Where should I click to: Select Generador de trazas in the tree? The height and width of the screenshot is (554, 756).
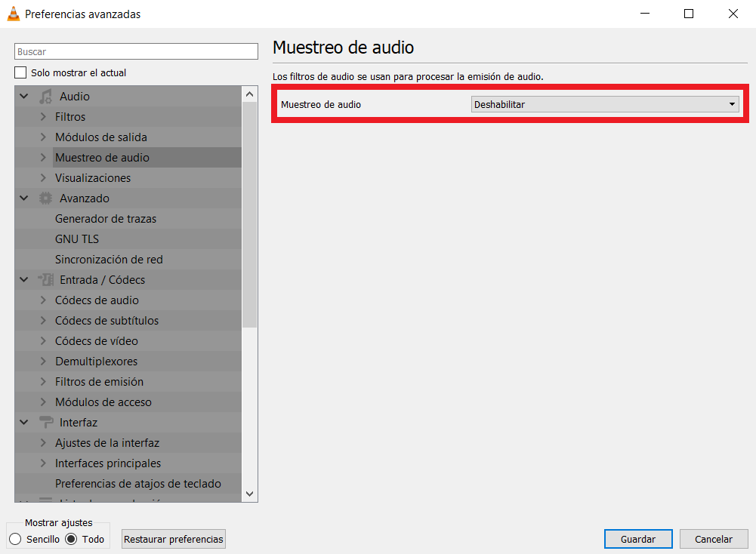coord(106,219)
